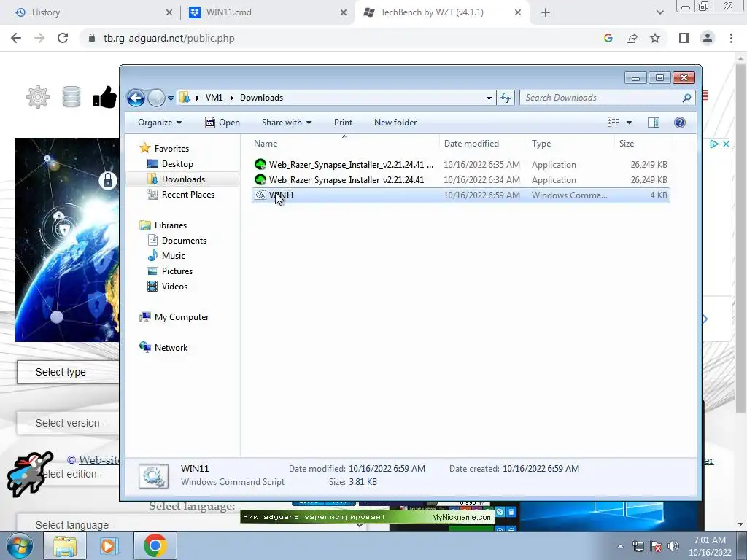
Task: Click the Chrome URL address bar
Action: [x=343, y=38]
